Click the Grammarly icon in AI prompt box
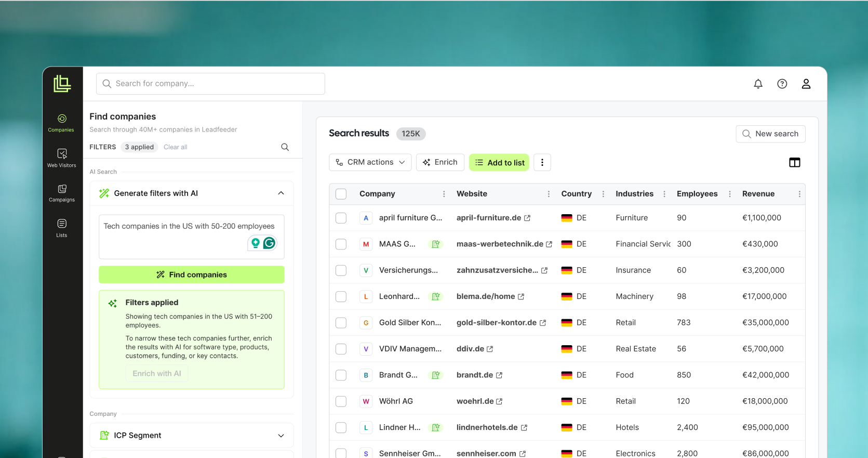 tap(270, 243)
